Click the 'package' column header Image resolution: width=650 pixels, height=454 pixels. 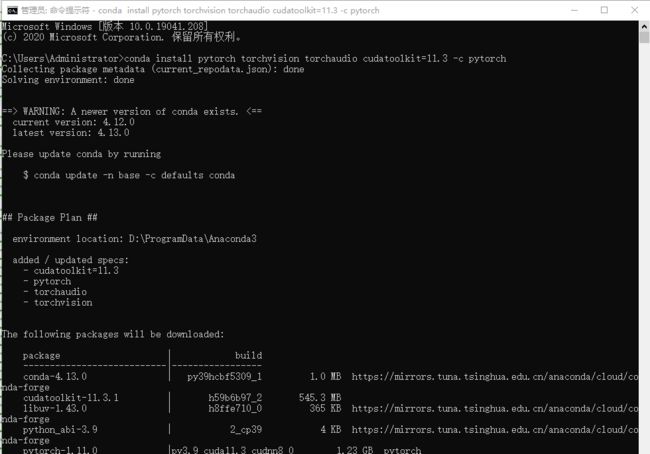(x=41, y=356)
